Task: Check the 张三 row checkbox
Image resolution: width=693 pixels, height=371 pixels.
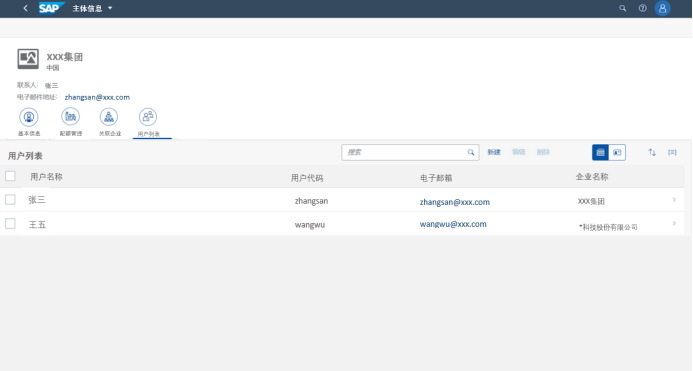Action: (x=10, y=199)
